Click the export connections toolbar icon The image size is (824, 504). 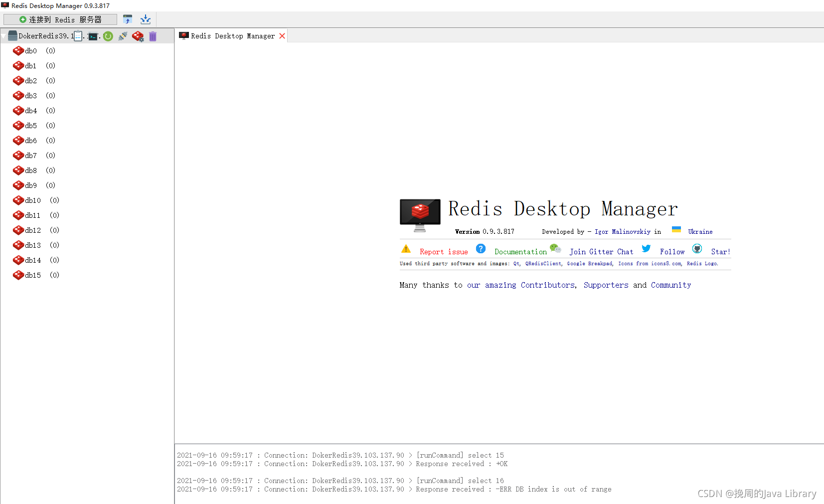tap(146, 19)
